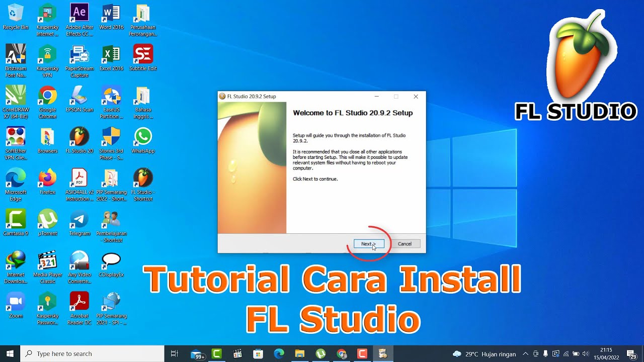Select PIP Semarang 2021 - SPI icon
The width and height of the screenshot is (644, 362).
111,309
